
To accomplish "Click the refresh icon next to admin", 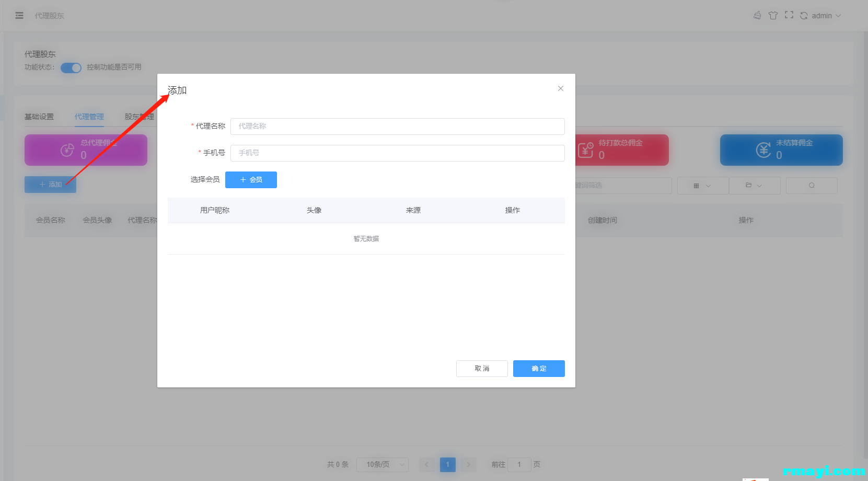I will tap(804, 16).
